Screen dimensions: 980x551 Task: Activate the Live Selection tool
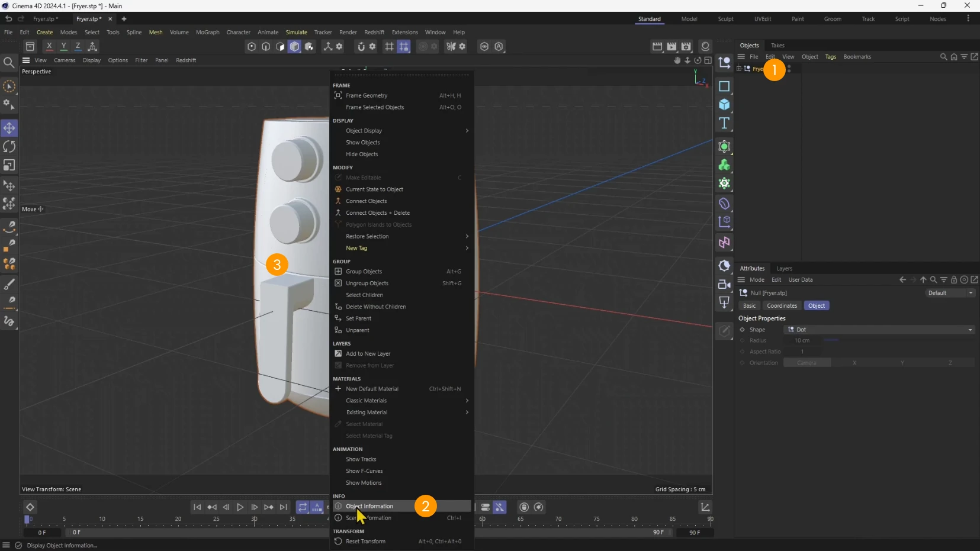[9, 86]
